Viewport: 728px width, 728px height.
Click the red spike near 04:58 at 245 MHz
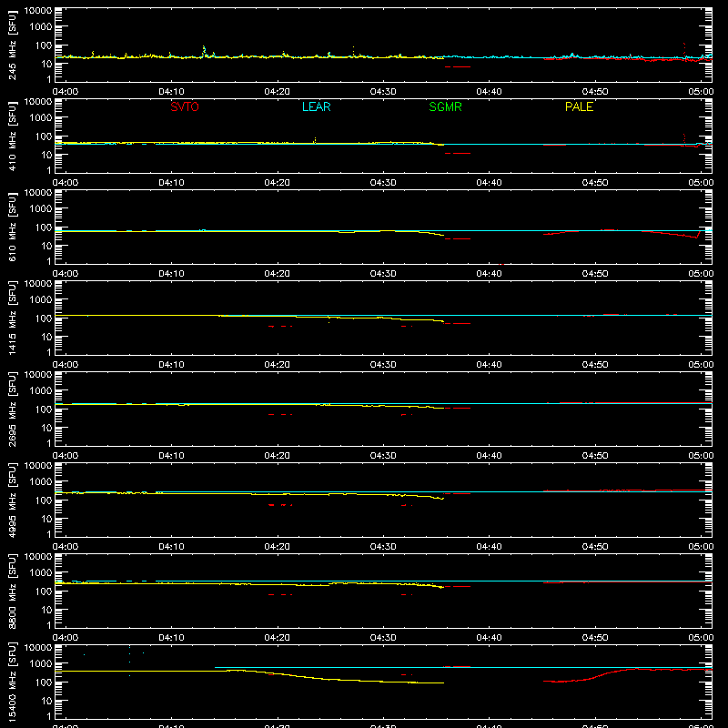click(684, 50)
